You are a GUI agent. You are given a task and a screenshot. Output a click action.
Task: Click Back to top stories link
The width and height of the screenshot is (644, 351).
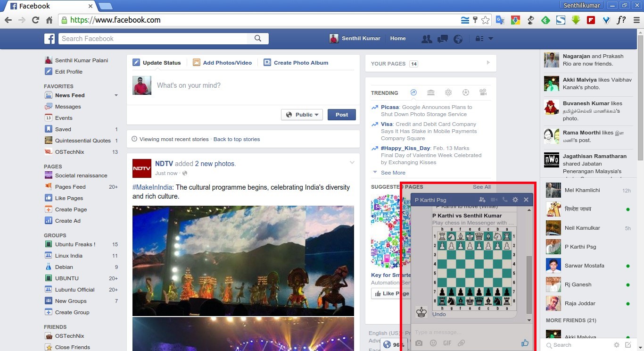(x=237, y=139)
